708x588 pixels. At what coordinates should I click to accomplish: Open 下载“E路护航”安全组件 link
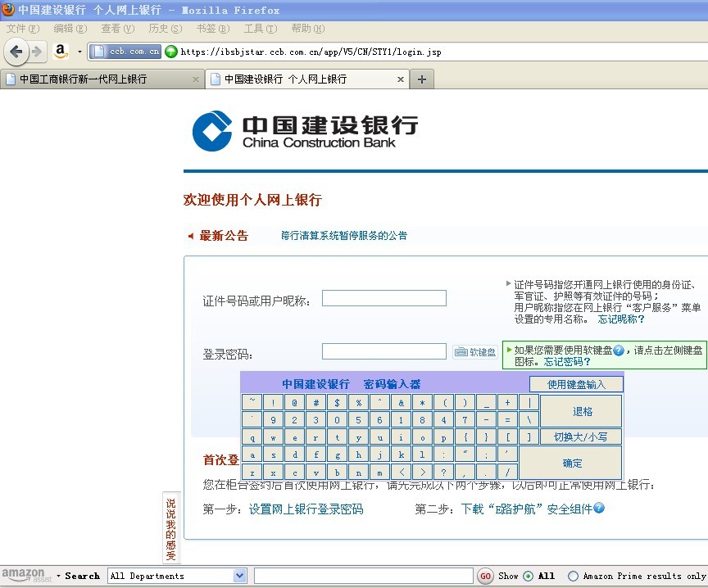click(526, 509)
